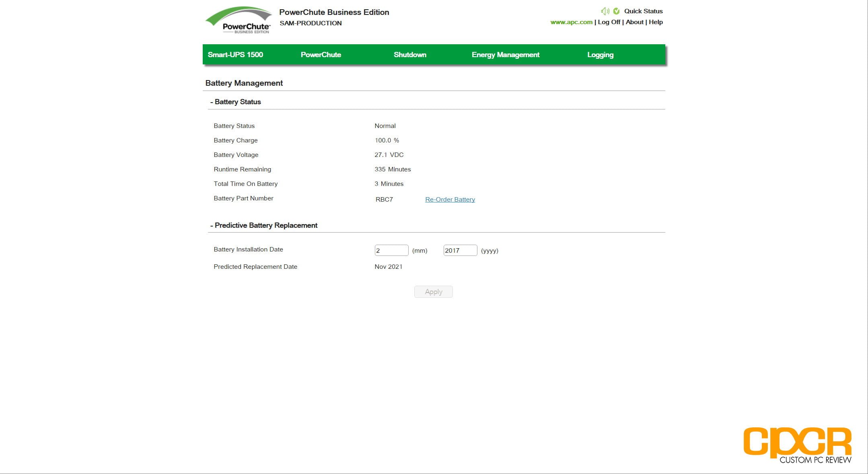Visit the www.apc.com link

571,22
